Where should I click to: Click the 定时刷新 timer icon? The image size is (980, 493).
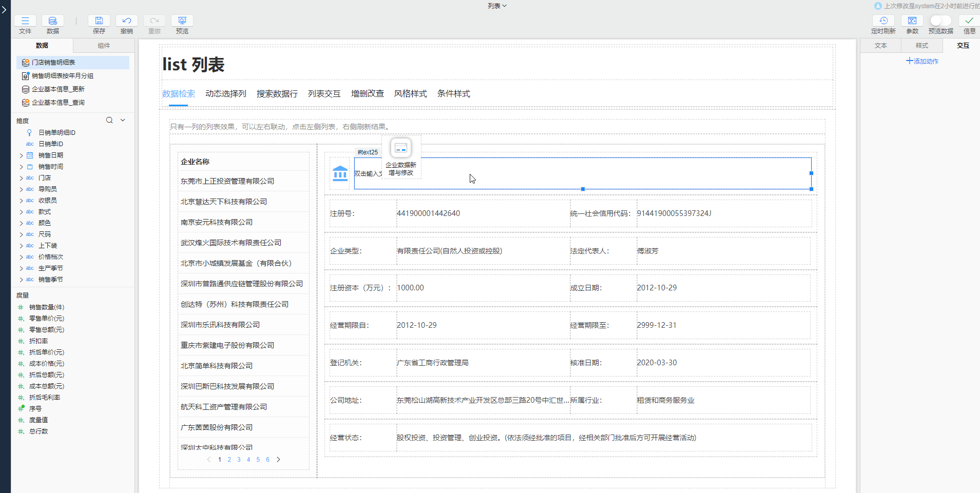tap(883, 21)
